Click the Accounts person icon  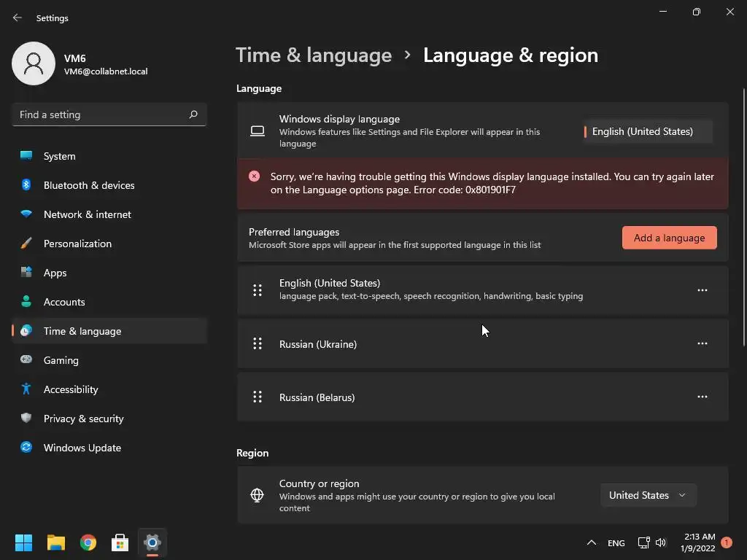(x=26, y=301)
